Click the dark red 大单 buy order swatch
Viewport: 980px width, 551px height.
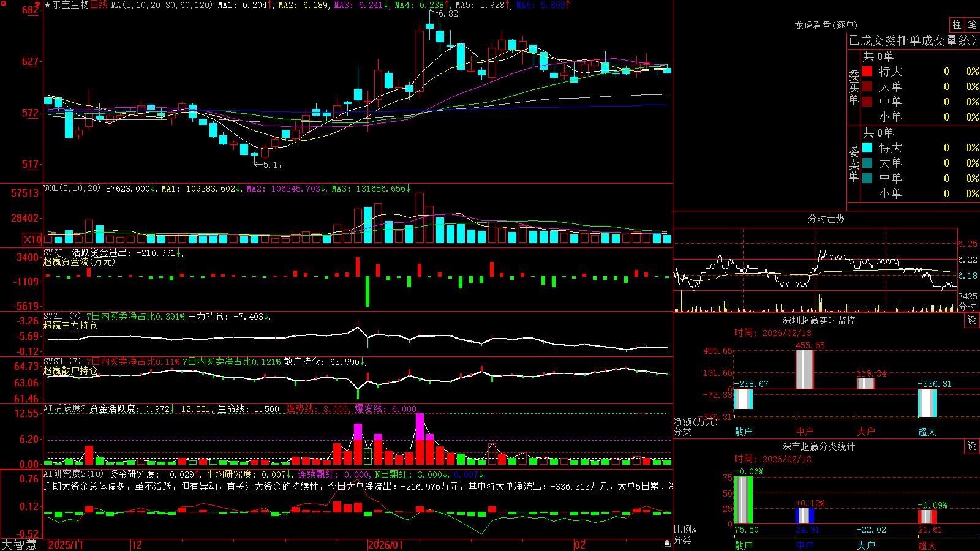(x=867, y=86)
